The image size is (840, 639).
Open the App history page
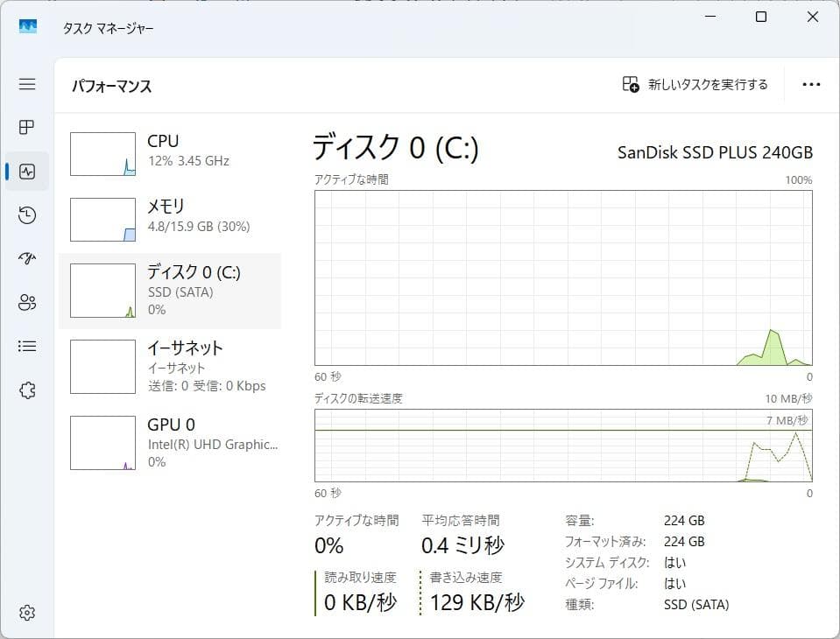26,214
